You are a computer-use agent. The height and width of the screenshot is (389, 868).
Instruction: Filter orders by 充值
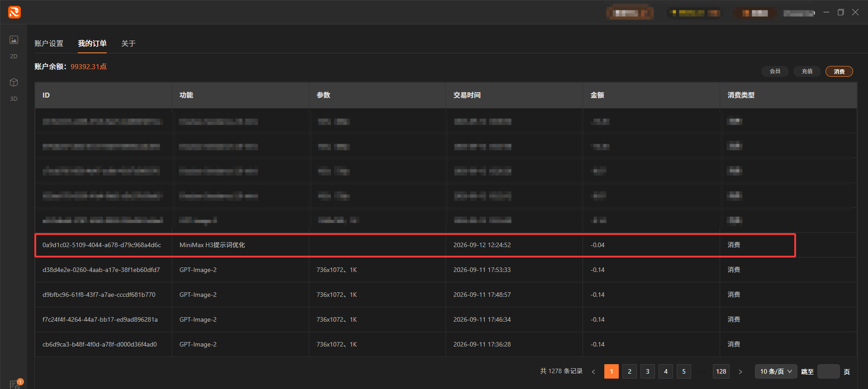pyautogui.click(x=807, y=71)
